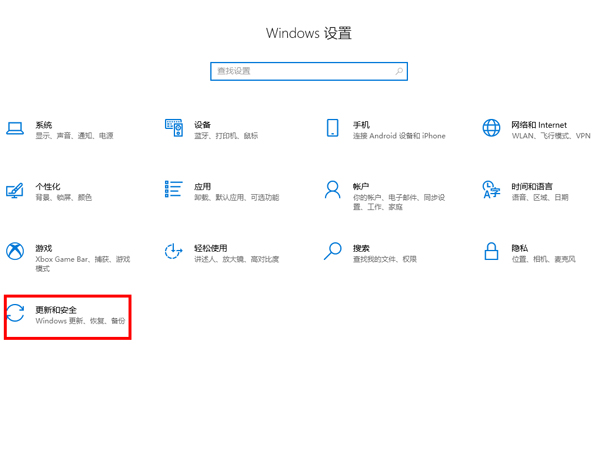Open the 时间和语言 heading
This screenshot has height=450, width=600.
532,187
